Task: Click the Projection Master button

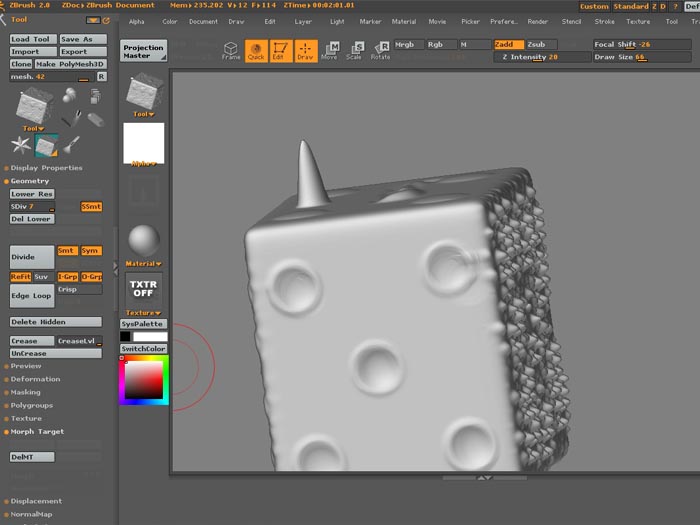Action: pos(144,51)
